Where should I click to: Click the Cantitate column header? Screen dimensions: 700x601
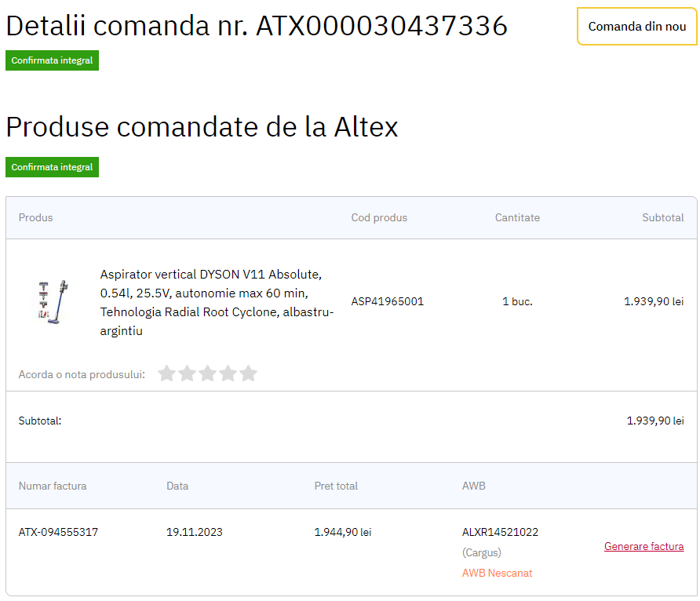coord(517,217)
